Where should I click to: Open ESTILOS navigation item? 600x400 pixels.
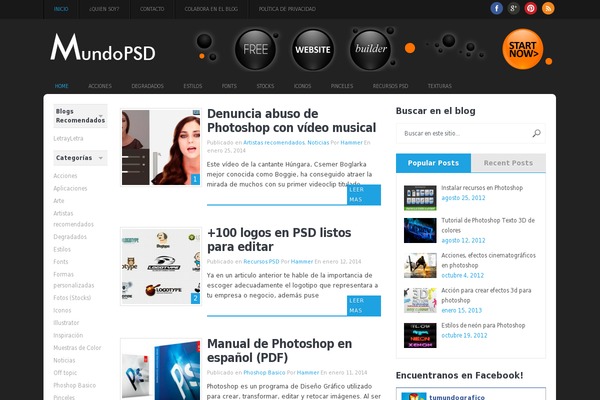pyautogui.click(x=193, y=86)
